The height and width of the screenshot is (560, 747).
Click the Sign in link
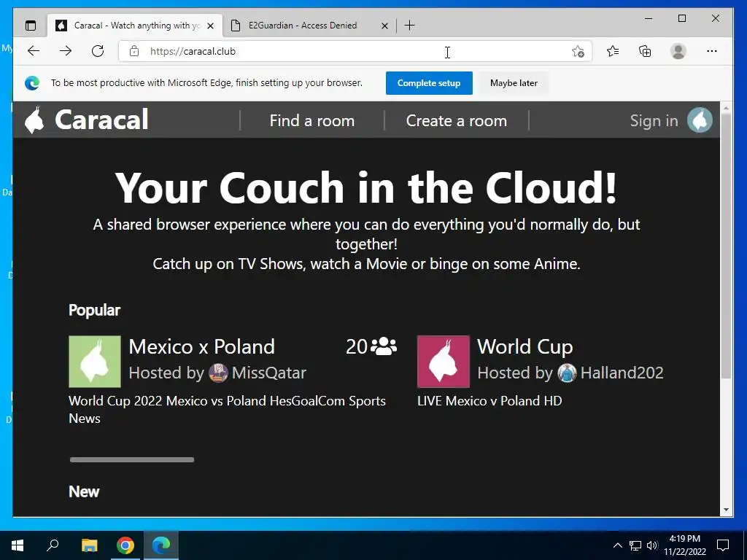point(654,120)
